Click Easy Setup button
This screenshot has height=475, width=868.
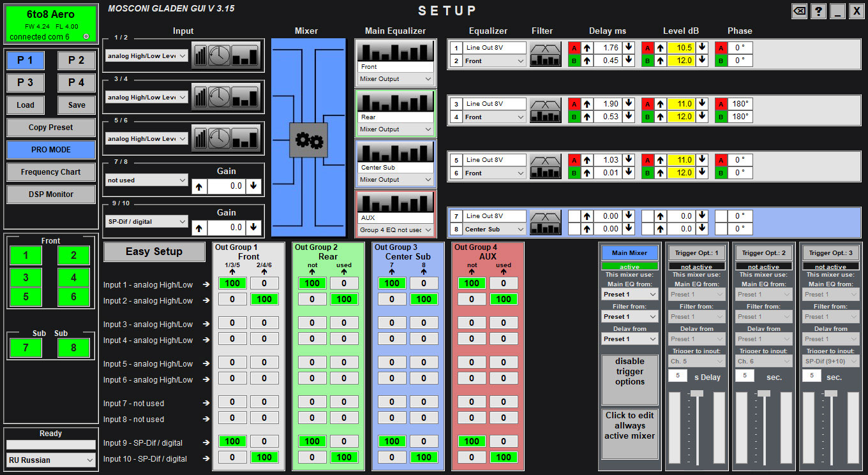click(x=154, y=252)
